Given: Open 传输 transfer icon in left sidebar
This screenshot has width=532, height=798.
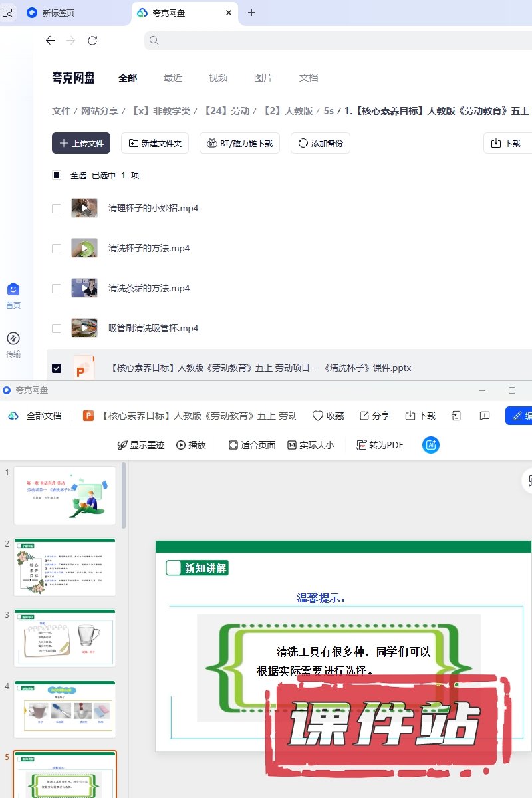Looking at the screenshot, I should click(x=13, y=339).
